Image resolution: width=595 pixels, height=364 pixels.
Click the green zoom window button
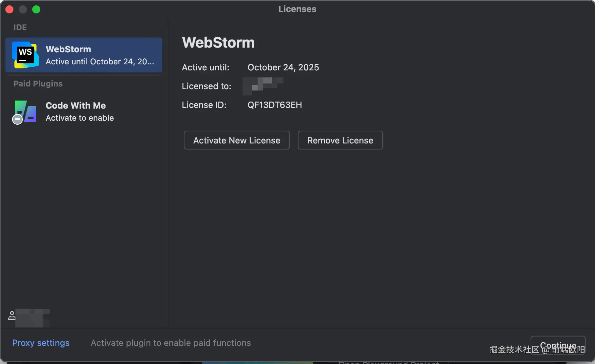[36, 9]
